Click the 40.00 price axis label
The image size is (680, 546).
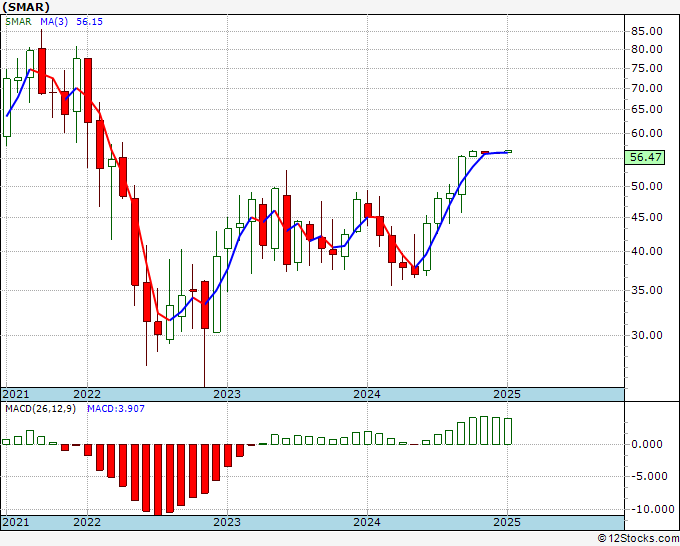[x=647, y=252]
